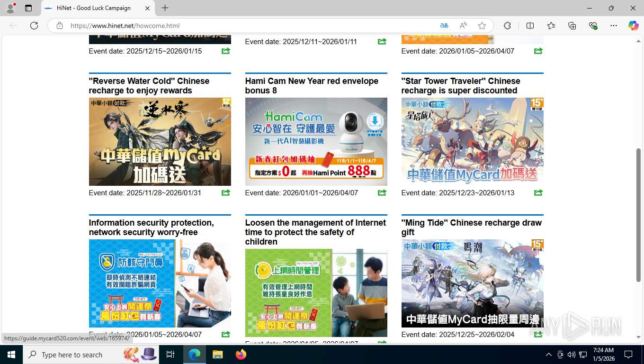Screen dimensions: 644x364
Task: Show hidden system tray icons
Action: click(548, 355)
